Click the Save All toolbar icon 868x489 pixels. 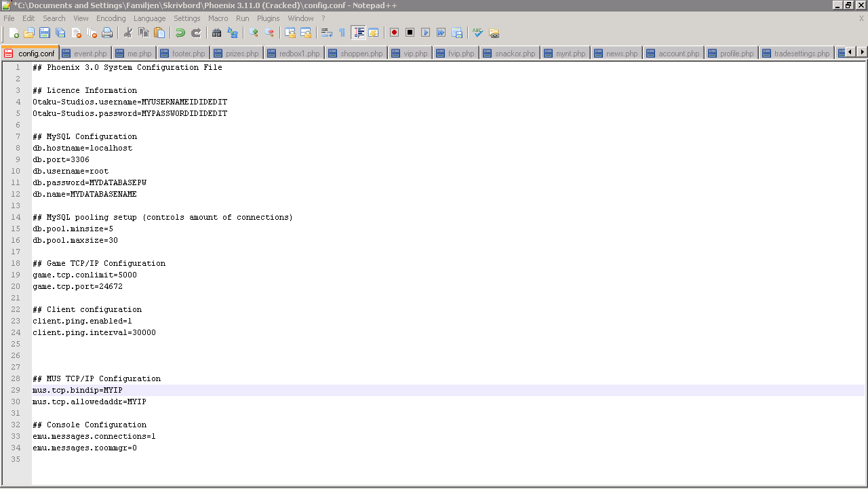[60, 33]
